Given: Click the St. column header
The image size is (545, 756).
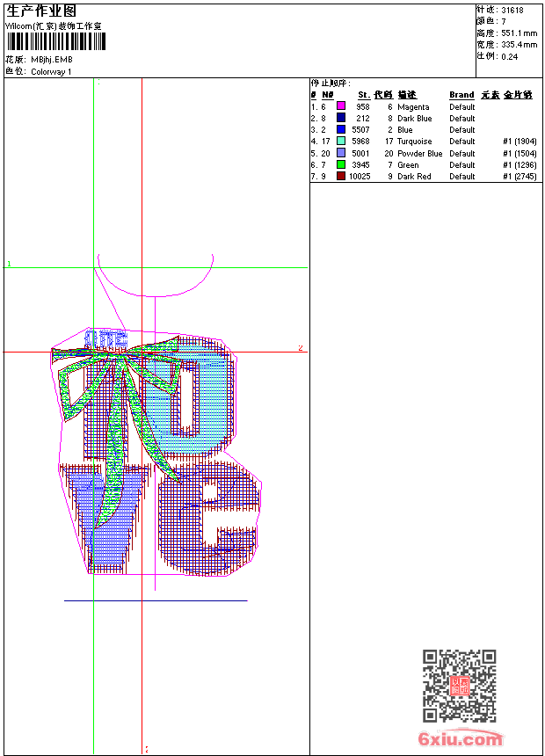Looking at the screenshot, I should (x=363, y=95).
